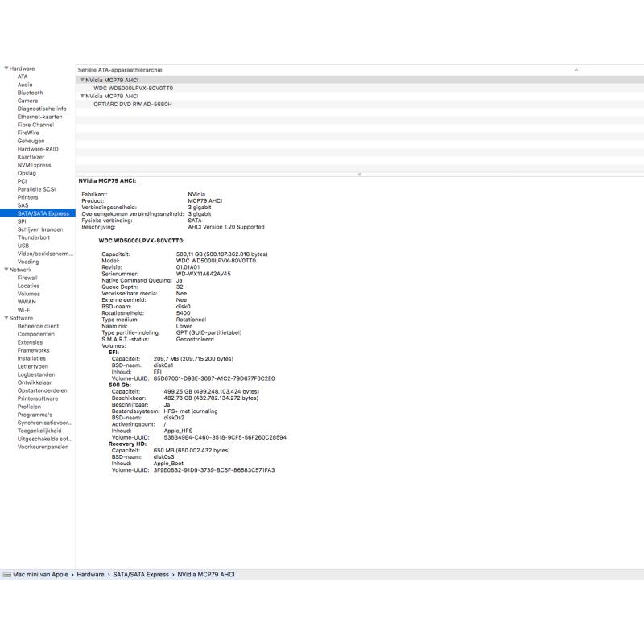
Task: Open Printers in the sidebar
Action: 27,197
